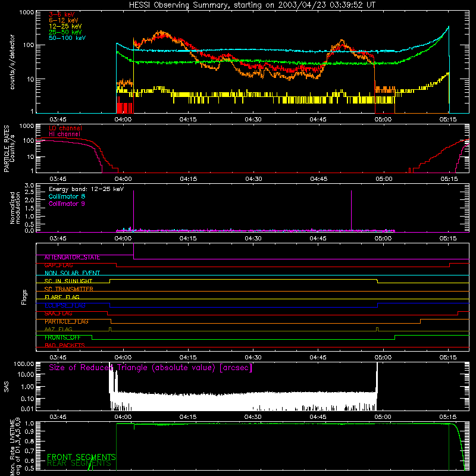
Task: Click the 0.9 tick on the livetime axis
Action: click(x=29, y=431)
